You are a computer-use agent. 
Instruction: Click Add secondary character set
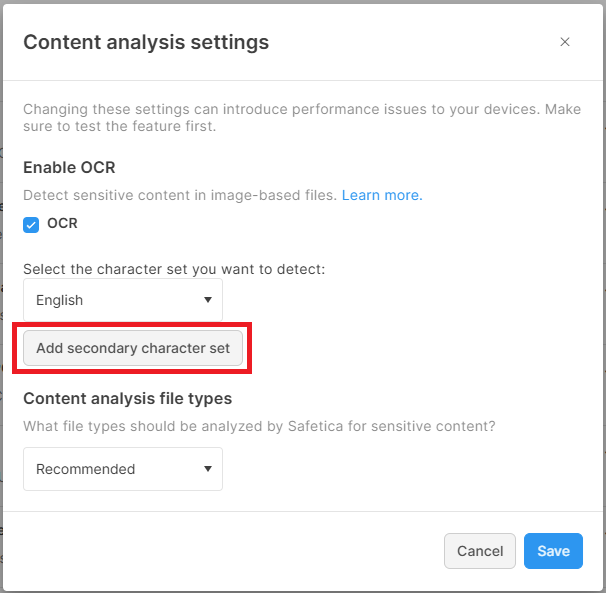pos(133,349)
